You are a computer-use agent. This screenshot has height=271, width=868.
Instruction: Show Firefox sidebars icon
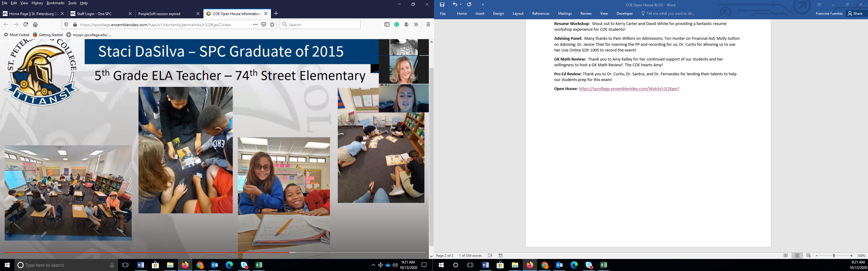(387, 25)
